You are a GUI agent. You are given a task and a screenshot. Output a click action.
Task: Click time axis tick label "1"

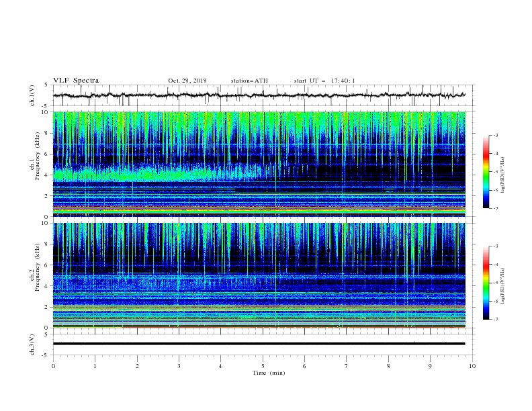[95, 366]
